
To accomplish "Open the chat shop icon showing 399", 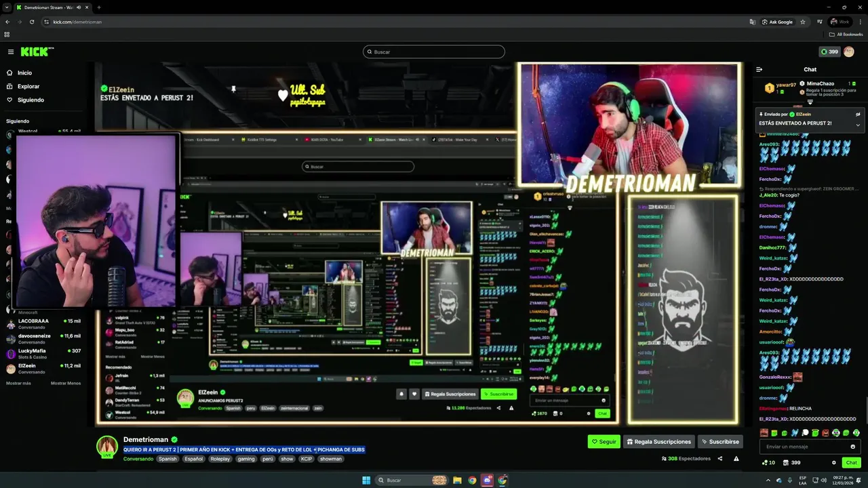I will click(x=792, y=463).
